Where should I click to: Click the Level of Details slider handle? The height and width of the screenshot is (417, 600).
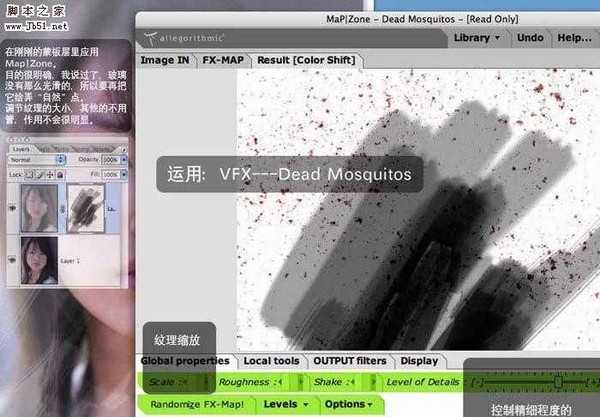pos(558,381)
